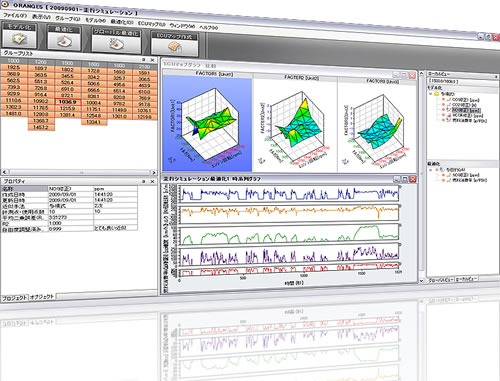500x381 pixels.
Task: Click the right arrow of the table scrollbar
Action: tap(154, 172)
